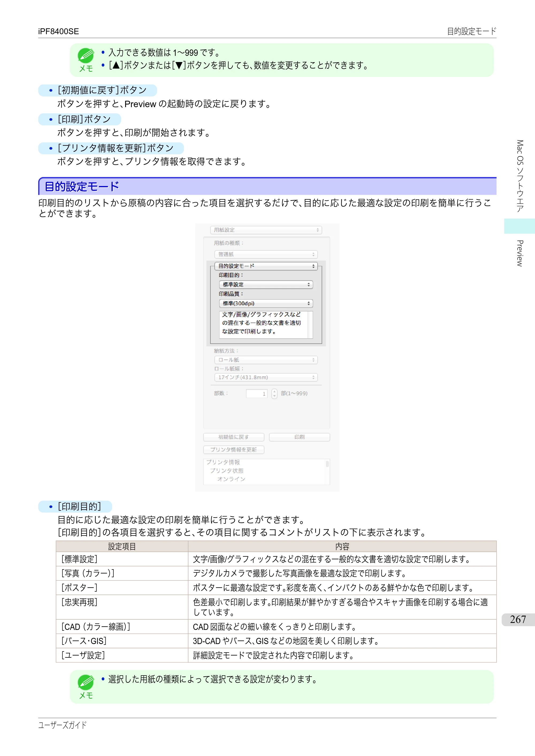
Task: Click the upper メモ pencil icon
Action: (x=86, y=55)
